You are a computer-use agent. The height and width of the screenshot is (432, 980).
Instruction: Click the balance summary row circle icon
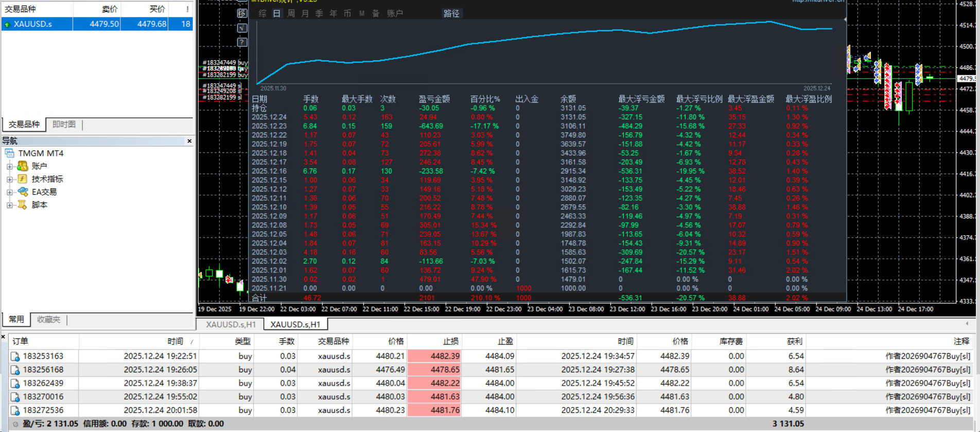15,424
